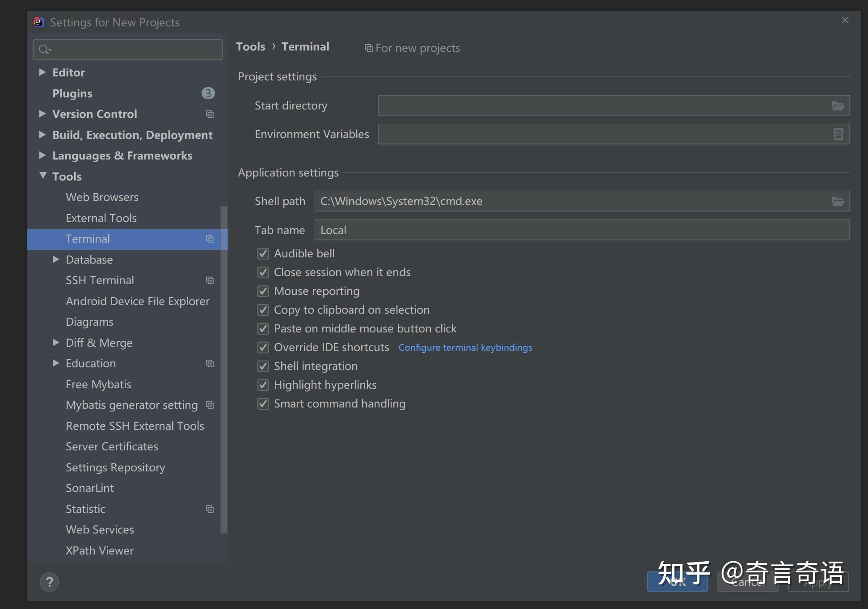Click the override icon beside Version Control
Screen dimensions: 868x609
210,114
